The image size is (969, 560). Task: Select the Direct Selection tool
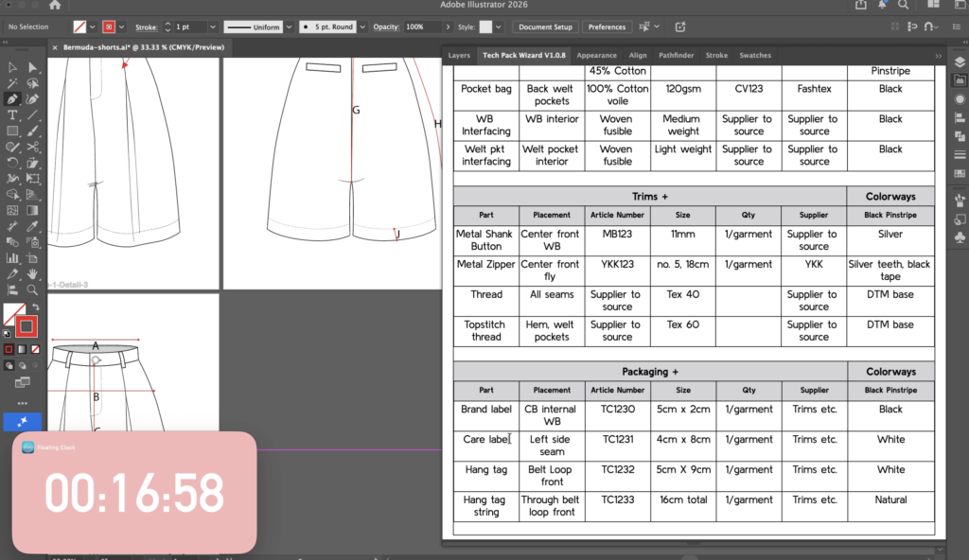tap(33, 67)
